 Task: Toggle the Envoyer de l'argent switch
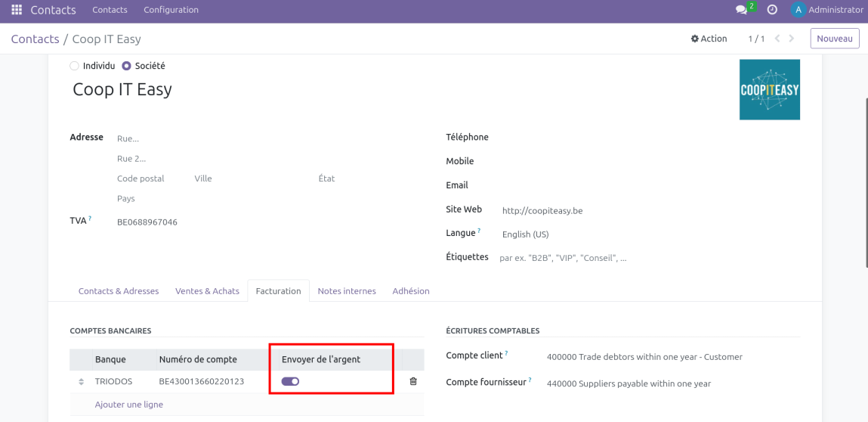290,381
